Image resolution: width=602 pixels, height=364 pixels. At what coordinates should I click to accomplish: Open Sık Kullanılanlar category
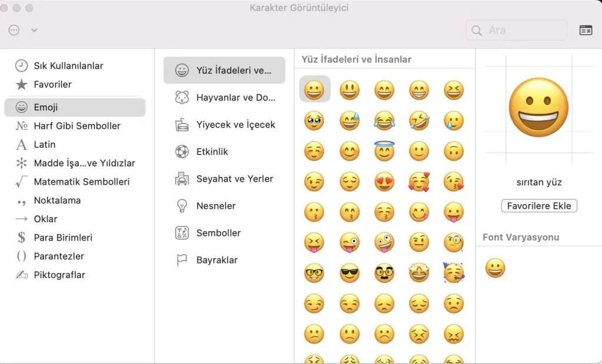[75, 66]
